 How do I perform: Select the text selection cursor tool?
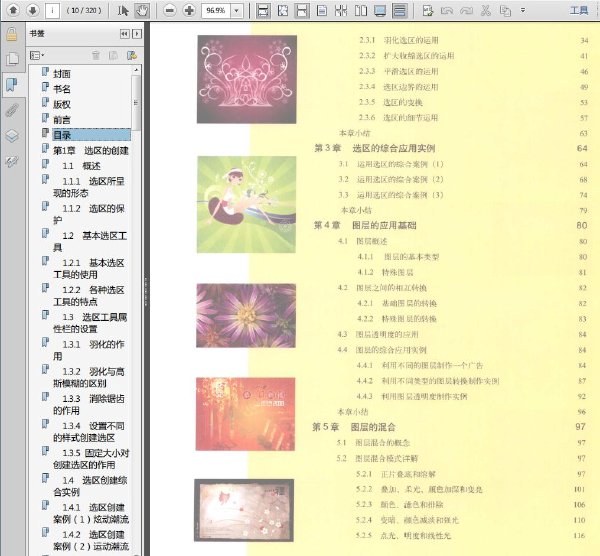tap(123, 10)
